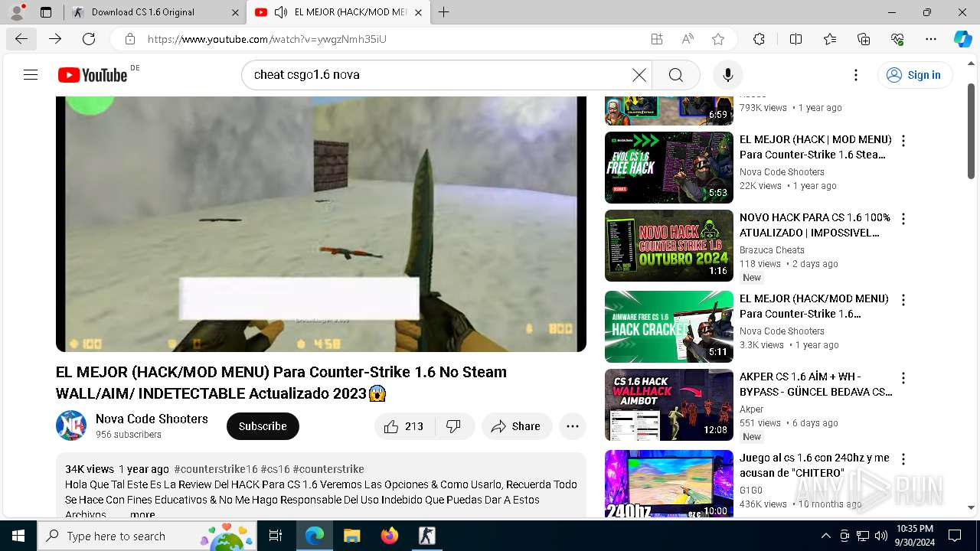
Task: Go back in browser
Action: [x=21, y=39]
